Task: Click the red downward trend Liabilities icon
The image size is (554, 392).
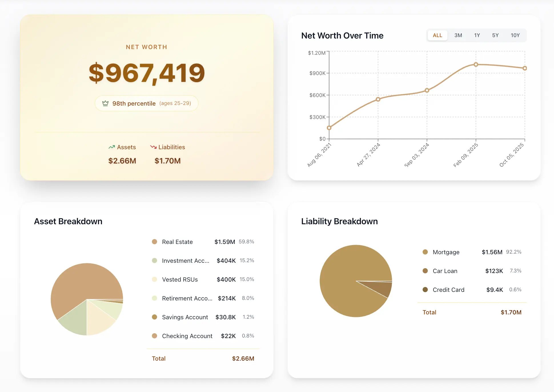Action: (x=153, y=147)
